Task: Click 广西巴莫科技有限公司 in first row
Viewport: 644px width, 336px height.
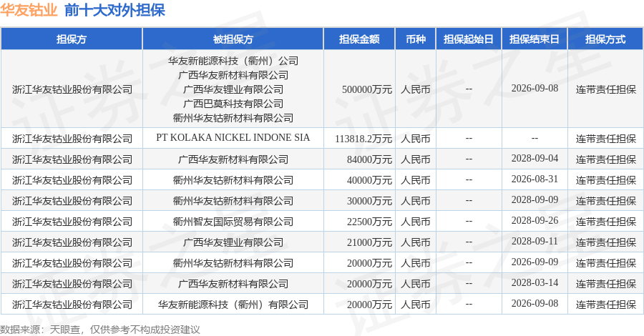Action: click(x=233, y=104)
